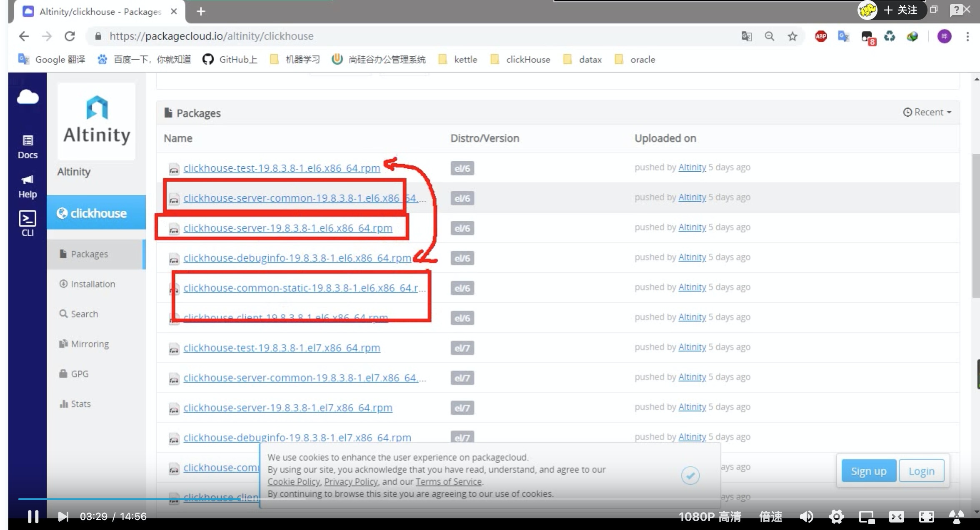Open the clickHouse bookmark folder
The width and height of the screenshot is (980, 530).
coord(520,60)
